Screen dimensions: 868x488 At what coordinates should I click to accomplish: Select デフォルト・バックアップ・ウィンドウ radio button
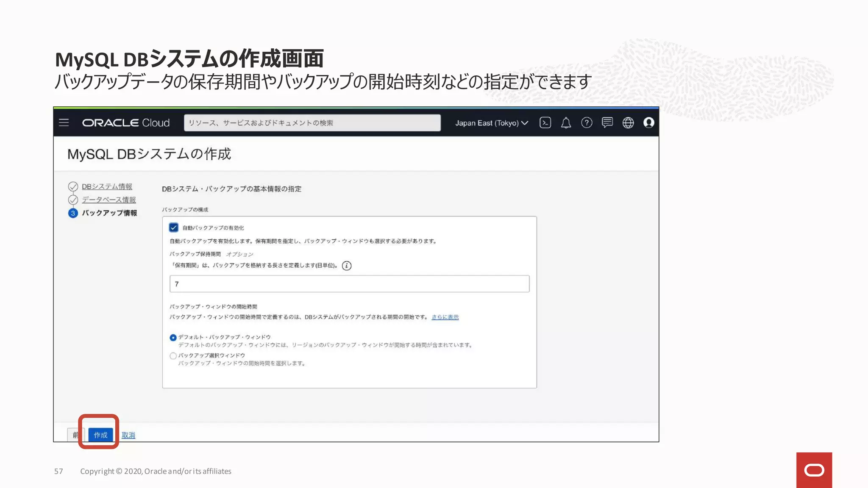coord(173,338)
